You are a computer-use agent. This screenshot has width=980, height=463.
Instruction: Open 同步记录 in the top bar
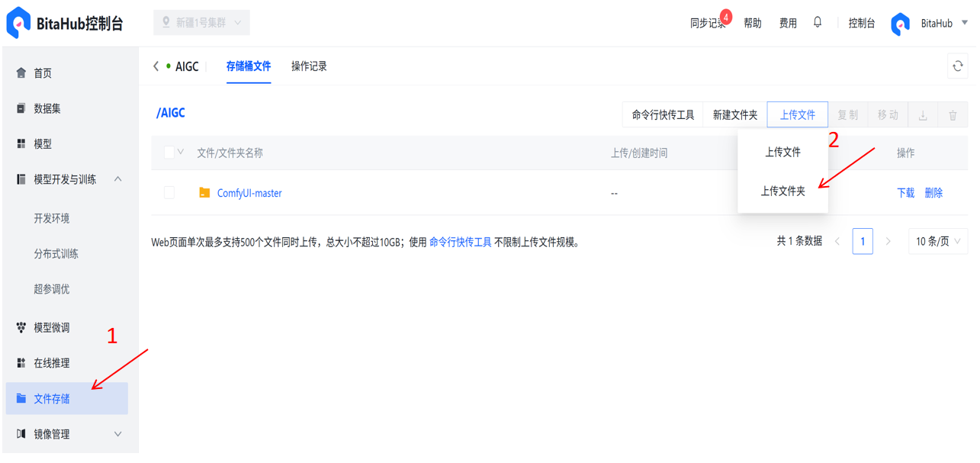[x=708, y=24]
